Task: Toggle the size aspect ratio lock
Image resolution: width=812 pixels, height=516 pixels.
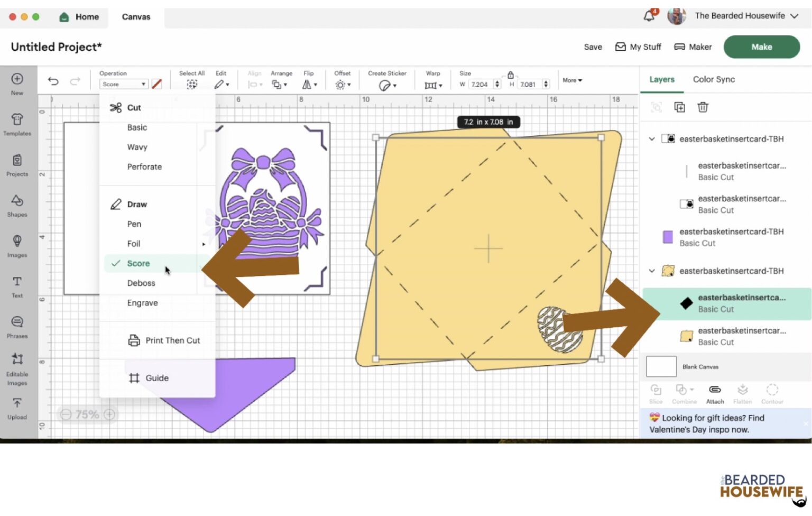Action: 510,75
